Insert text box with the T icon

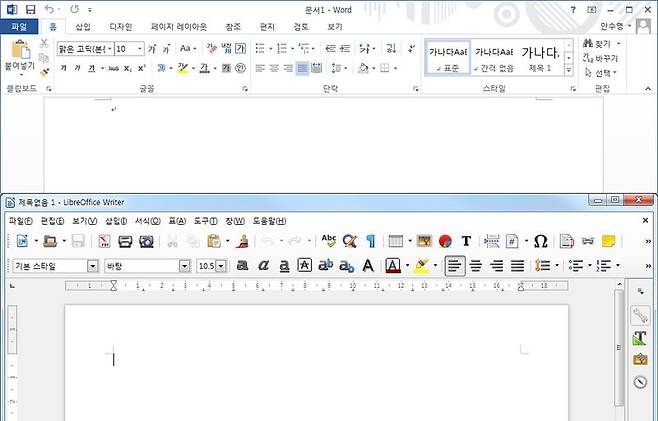pos(466,241)
